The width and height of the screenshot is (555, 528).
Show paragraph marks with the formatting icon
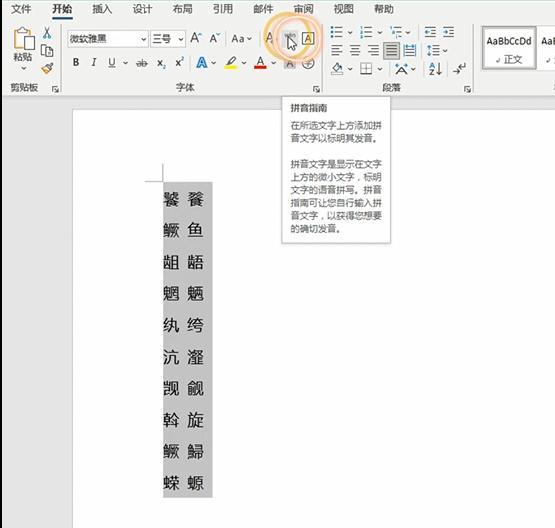click(459, 69)
